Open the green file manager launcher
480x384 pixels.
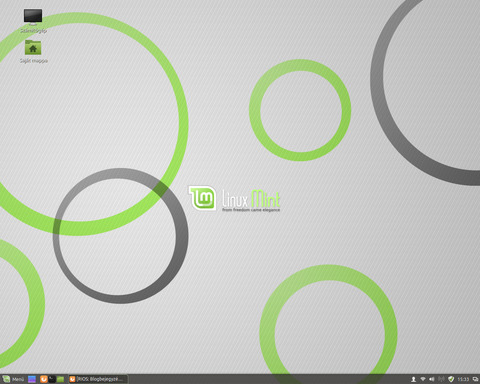coord(60,379)
